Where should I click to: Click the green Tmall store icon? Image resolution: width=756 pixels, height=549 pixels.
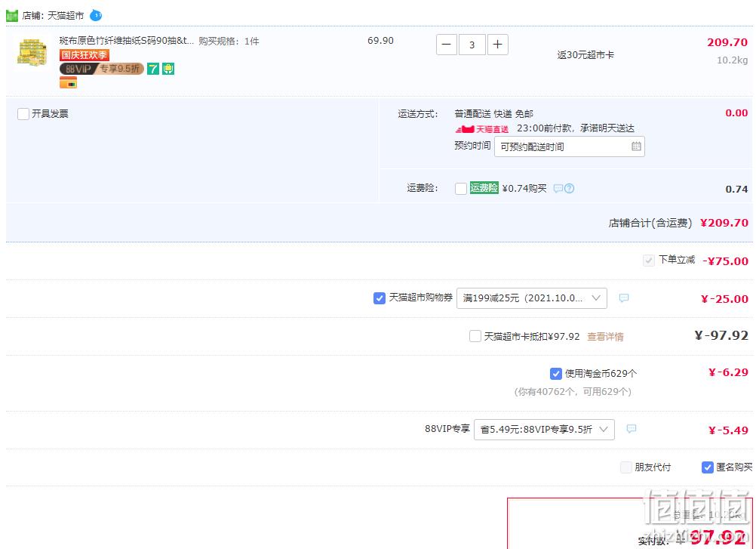(x=12, y=15)
